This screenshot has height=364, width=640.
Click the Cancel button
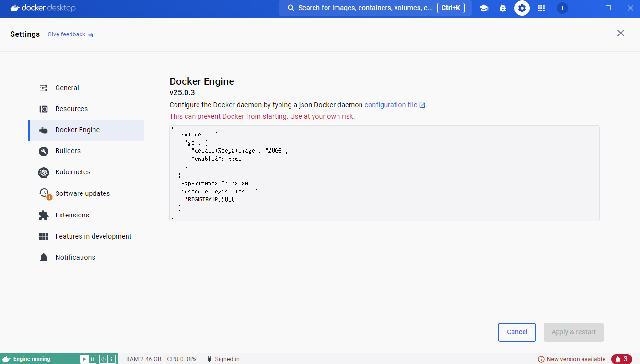(x=517, y=332)
